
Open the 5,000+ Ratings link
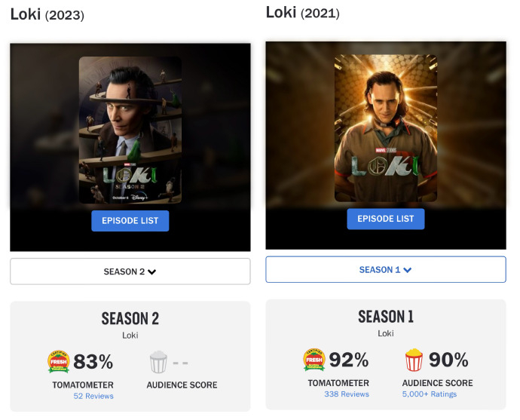pos(429,394)
